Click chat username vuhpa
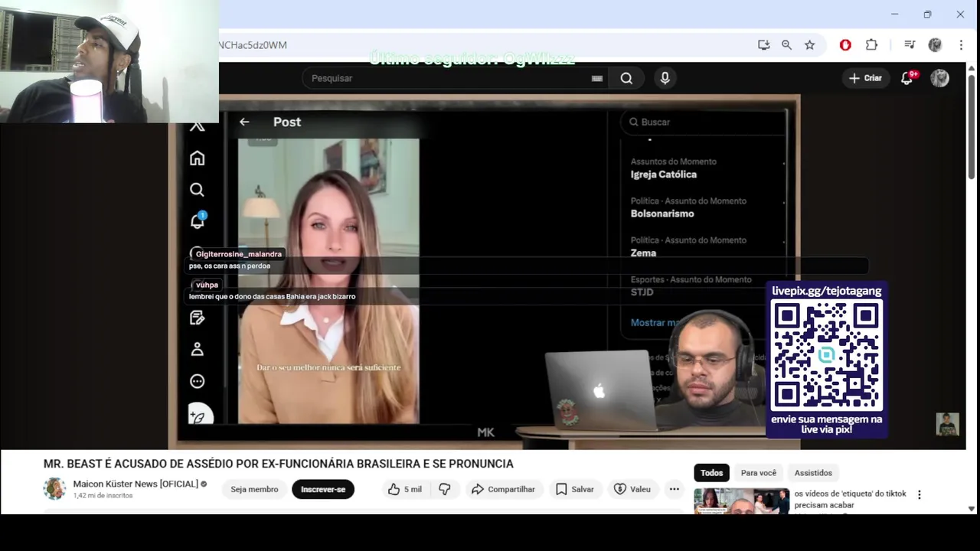980x551 pixels. [207, 285]
